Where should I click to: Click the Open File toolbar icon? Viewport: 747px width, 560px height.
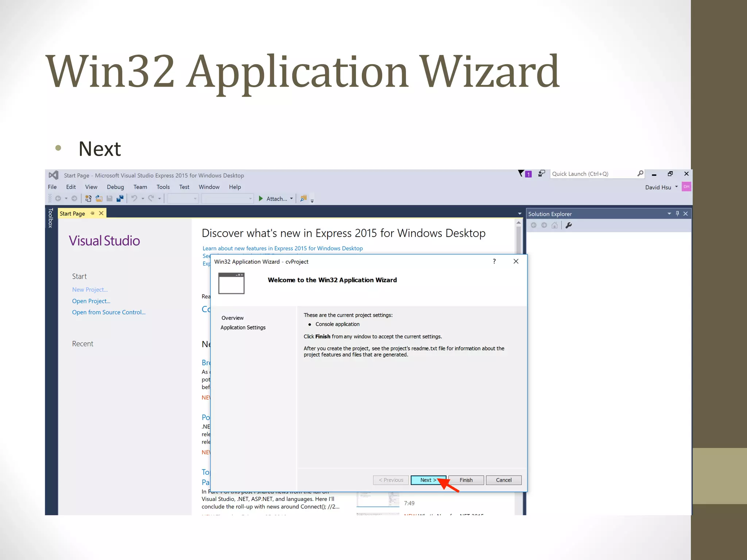coord(99,198)
